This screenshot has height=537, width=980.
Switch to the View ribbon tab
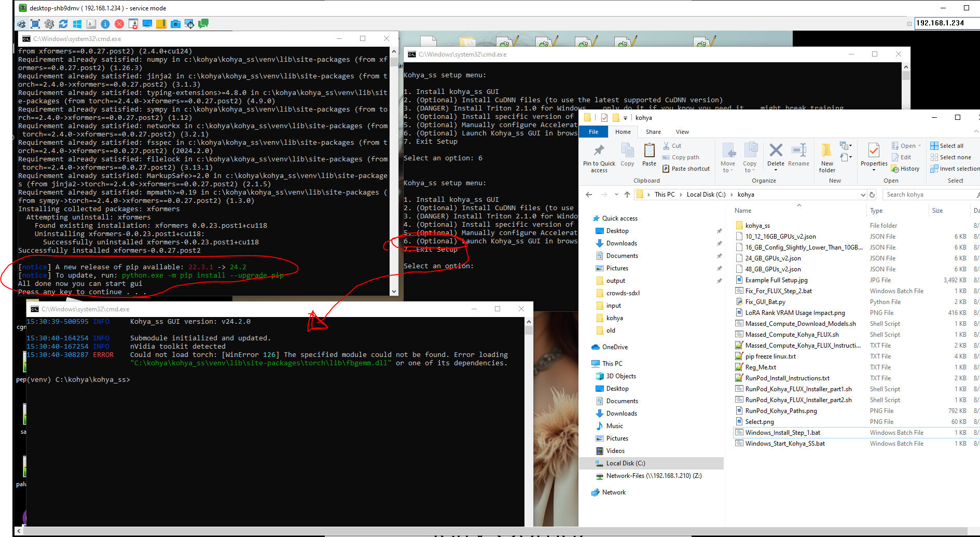click(x=682, y=132)
